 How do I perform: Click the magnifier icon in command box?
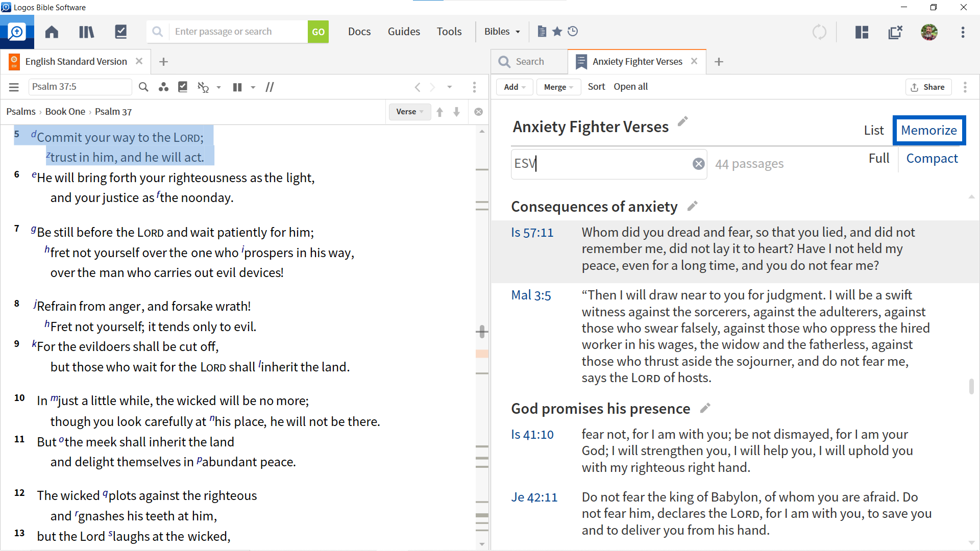158,32
